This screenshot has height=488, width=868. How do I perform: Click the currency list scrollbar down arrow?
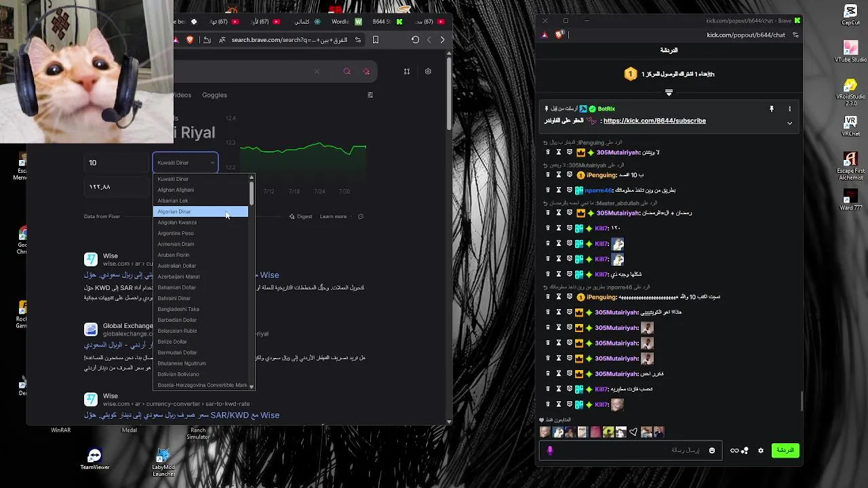(x=252, y=386)
